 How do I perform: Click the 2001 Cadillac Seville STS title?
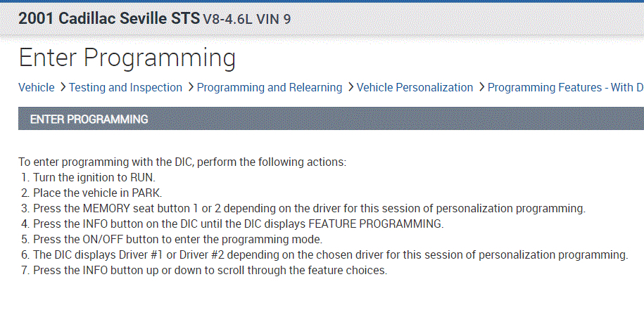(x=109, y=18)
